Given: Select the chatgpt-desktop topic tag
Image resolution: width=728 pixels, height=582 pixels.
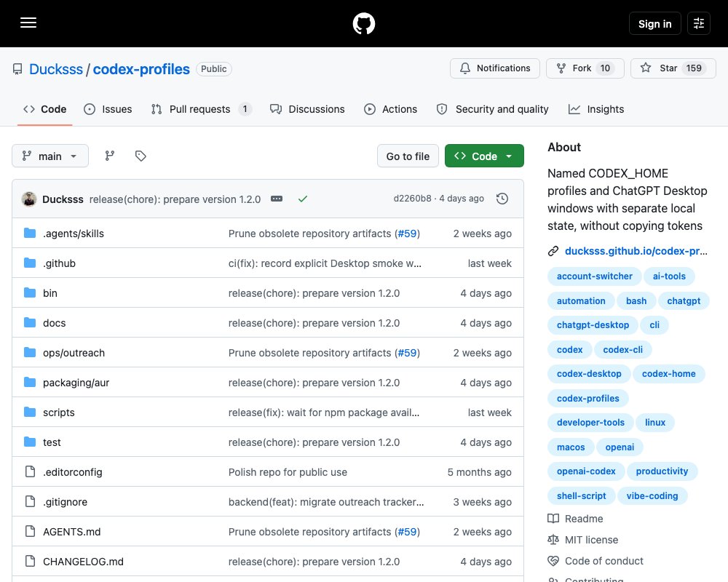Looking at the screenshot, I should coord(593,325).
